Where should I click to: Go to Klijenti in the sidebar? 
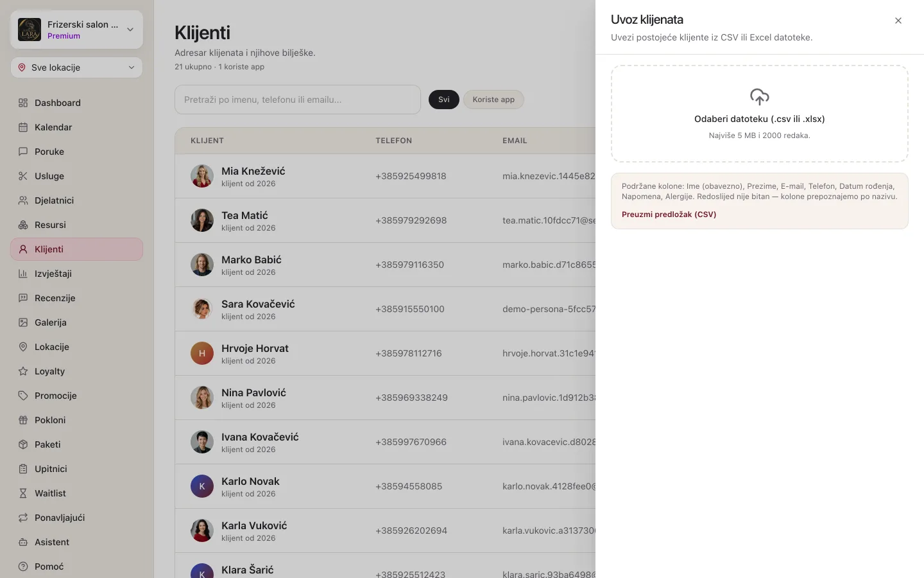coord(77,249)
